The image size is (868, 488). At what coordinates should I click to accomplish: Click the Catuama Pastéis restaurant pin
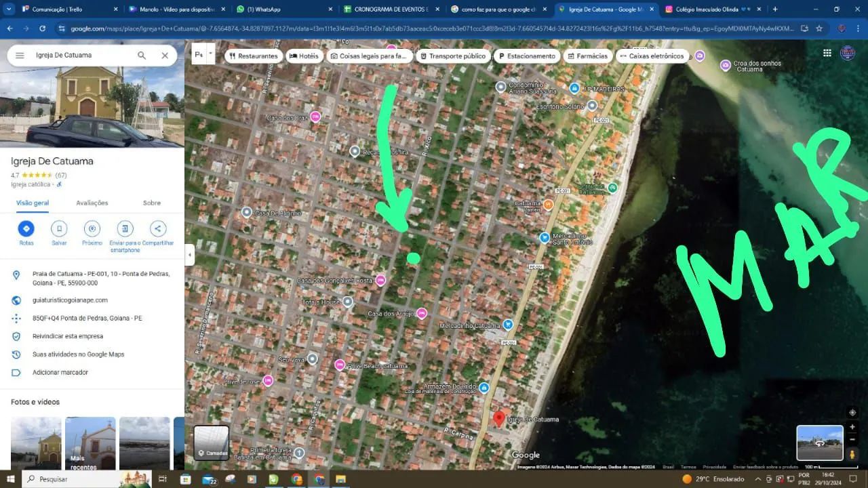(549, 205)
